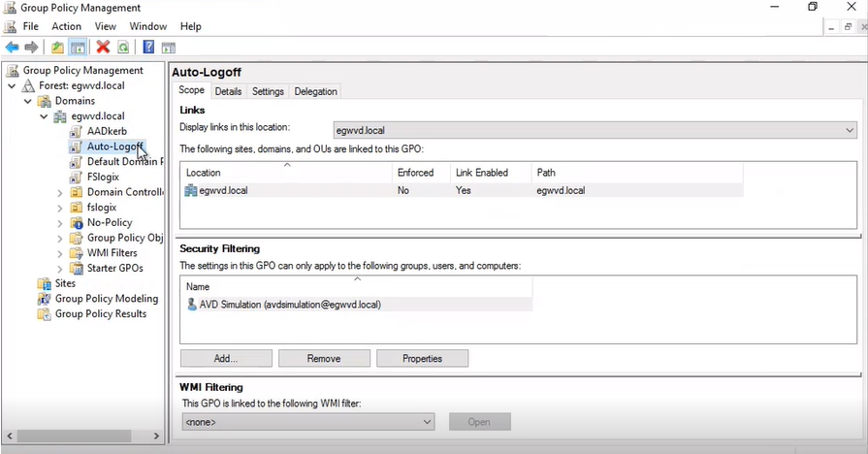Viewport: 868px width, 454px height.
Task: Select Group Policy Results node
Action: pyautogui.click(x=101, y=314)
